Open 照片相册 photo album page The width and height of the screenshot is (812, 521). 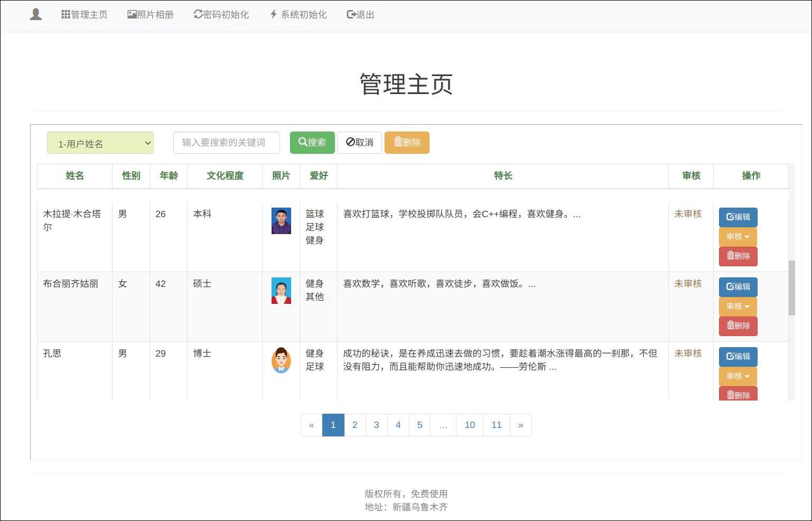point(151,14)
